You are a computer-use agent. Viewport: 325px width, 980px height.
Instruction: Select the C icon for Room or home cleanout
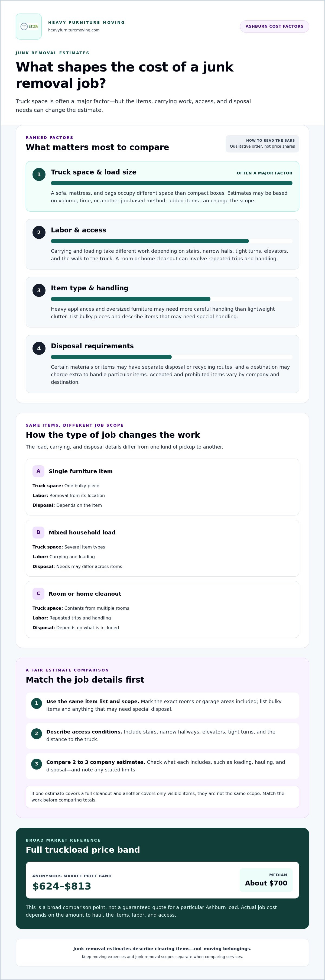(38, 593)
